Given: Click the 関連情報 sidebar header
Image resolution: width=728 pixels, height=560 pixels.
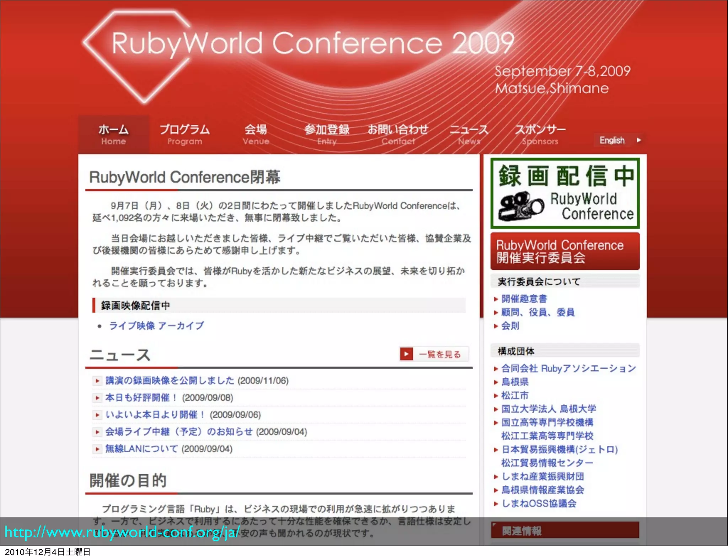Looking at the screenshot, I should pos(565,531).
